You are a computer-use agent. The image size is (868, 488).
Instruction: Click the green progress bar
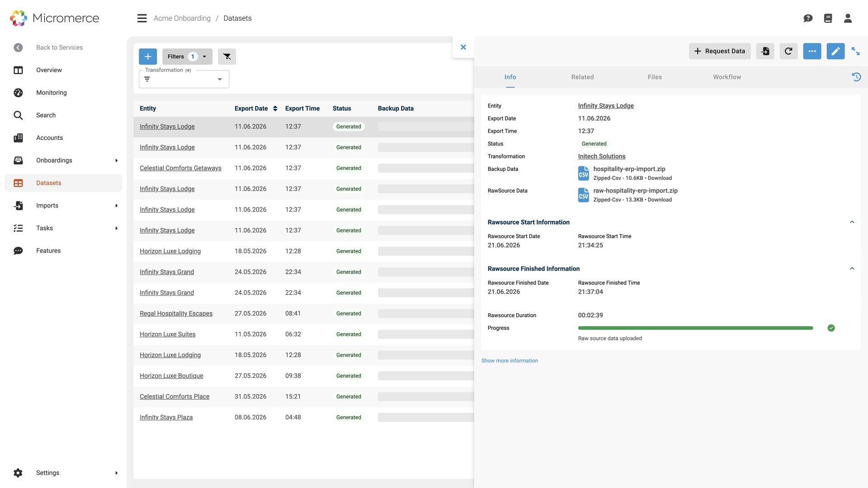695,328
